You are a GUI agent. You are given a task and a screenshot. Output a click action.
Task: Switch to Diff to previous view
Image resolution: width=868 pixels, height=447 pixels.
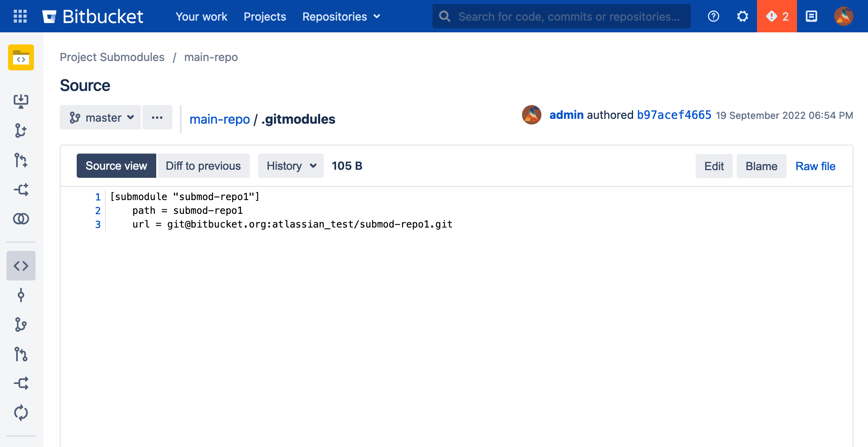(203, 166)
